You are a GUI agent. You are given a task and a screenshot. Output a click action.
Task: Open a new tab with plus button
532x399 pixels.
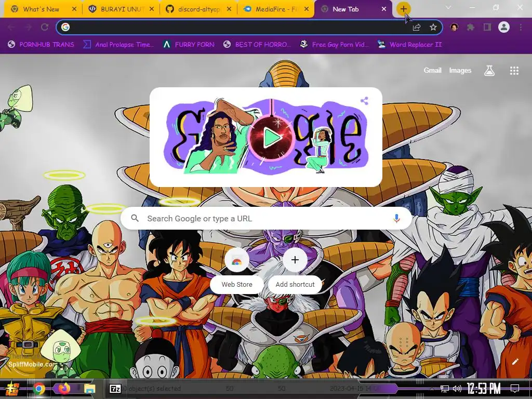(403, 9)
